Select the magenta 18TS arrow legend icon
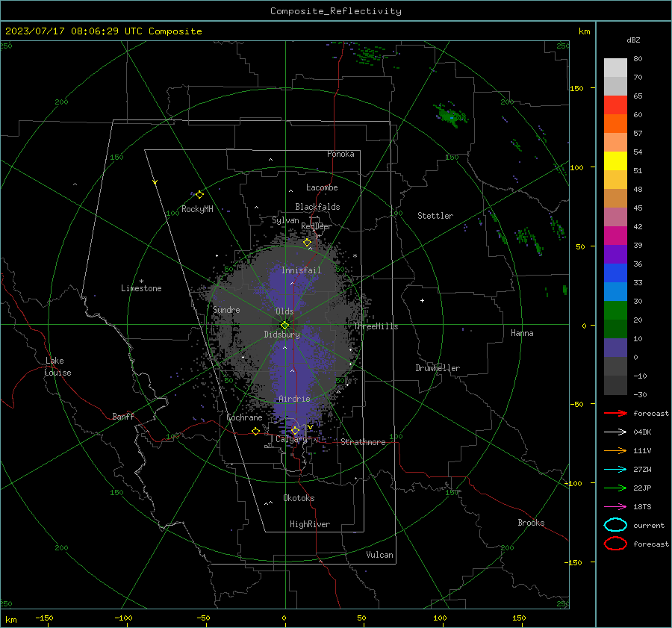This screenshot has width=672, height=628. click(x=615, y=507)
